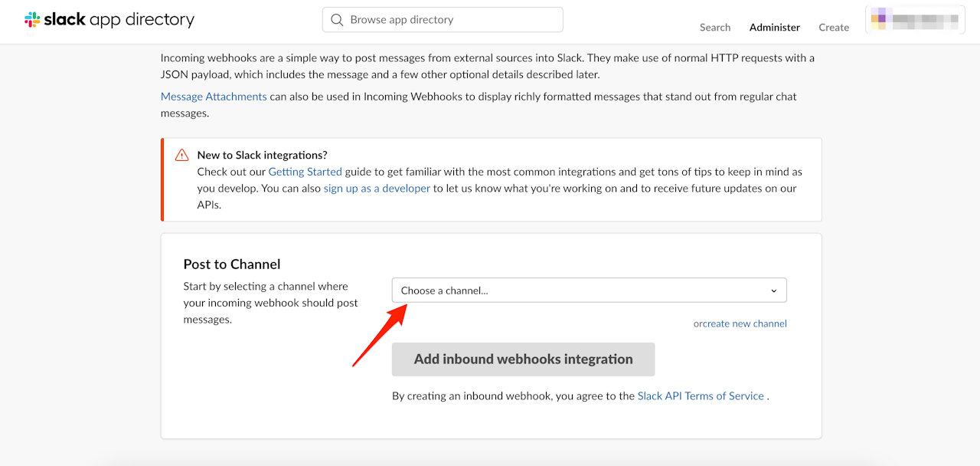Click the Slack logo icon
Viewport: 980px width, 466px height.
point(32,20)
